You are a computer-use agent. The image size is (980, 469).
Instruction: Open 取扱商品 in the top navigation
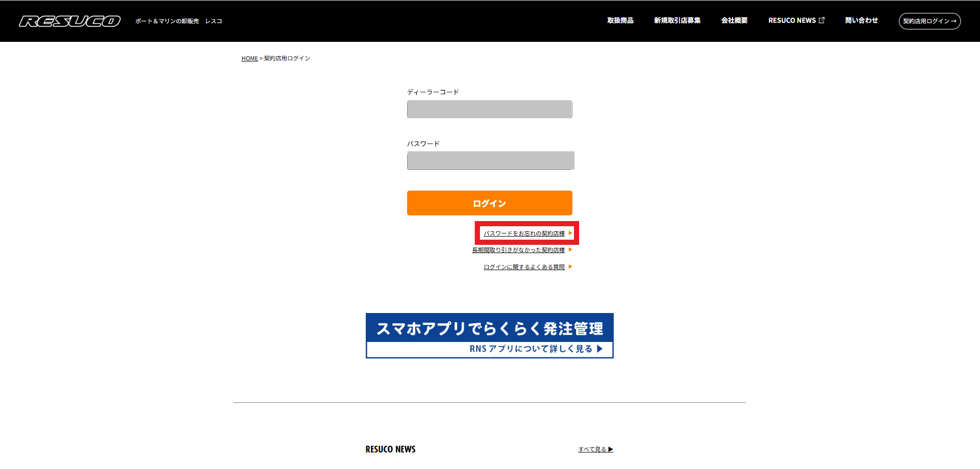620,21
